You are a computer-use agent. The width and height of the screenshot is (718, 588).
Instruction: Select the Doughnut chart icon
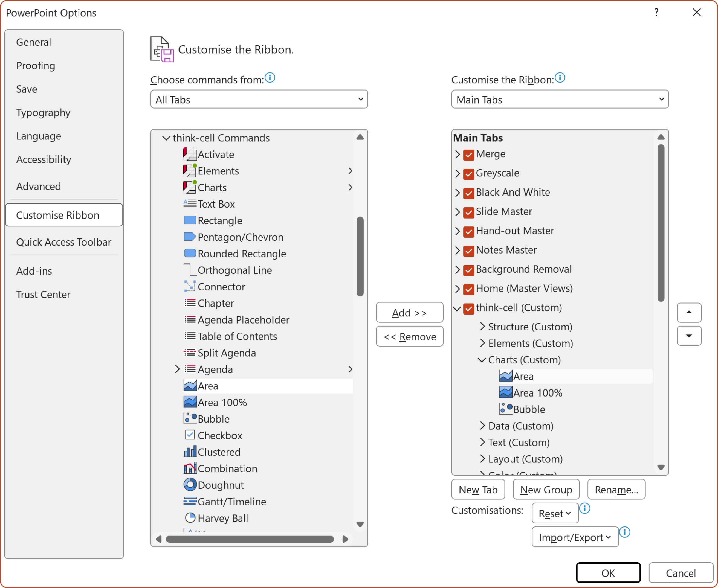click(x=190, y=485)
